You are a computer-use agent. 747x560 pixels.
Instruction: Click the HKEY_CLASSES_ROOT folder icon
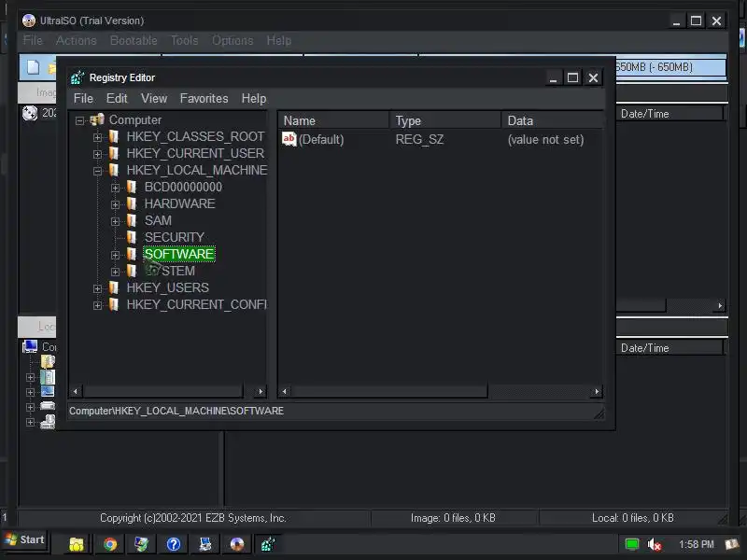tap(113, 136)
